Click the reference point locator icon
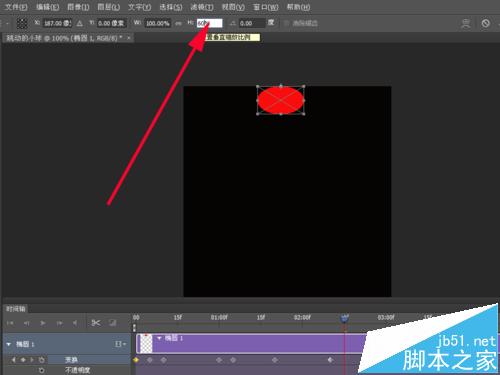The height and width of the screenshot is (375, 500). pos(22,23)
